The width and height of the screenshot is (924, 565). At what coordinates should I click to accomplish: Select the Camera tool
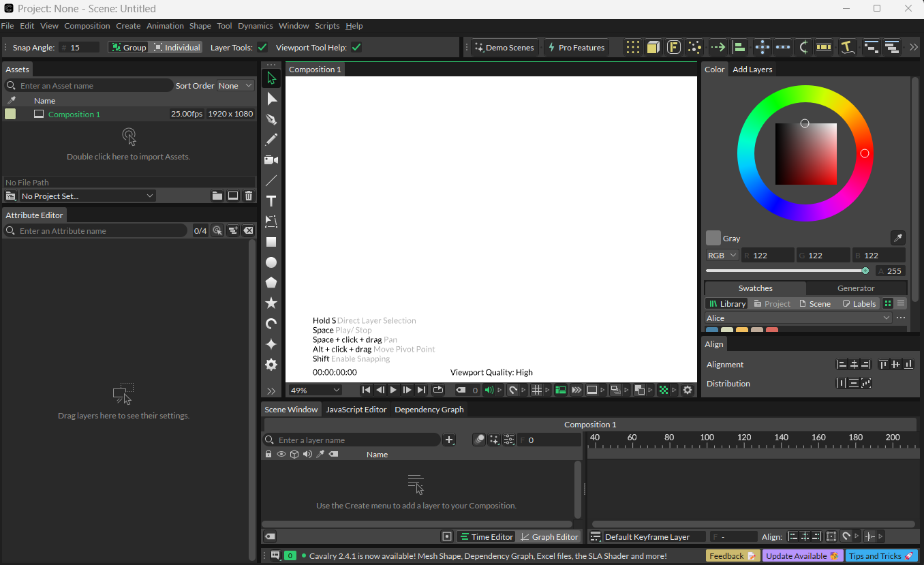click(x=271, y=160)
